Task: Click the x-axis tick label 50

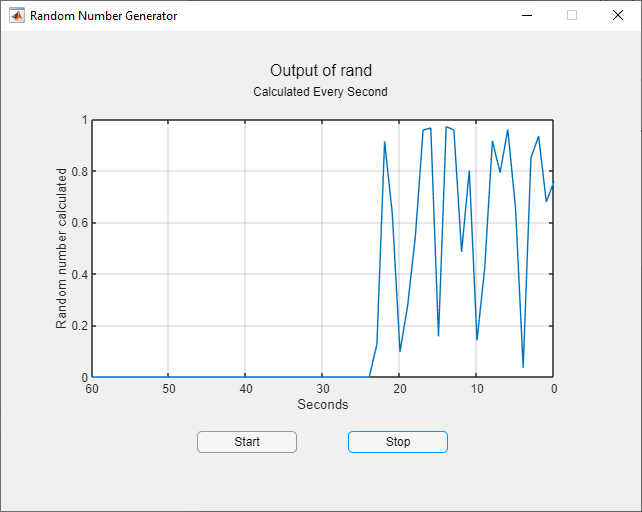Action: point(169,389)
